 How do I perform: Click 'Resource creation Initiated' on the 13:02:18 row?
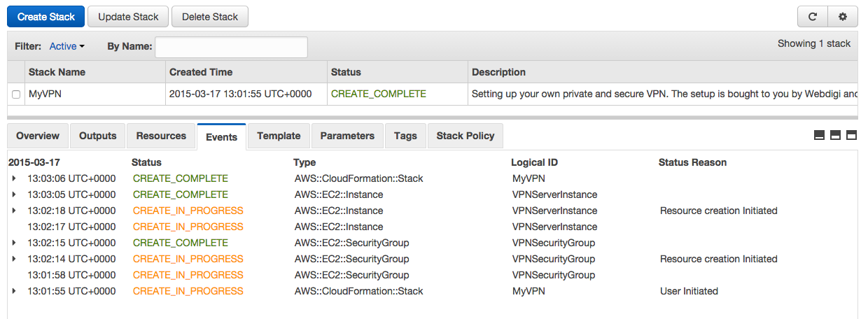pos(719,211)
